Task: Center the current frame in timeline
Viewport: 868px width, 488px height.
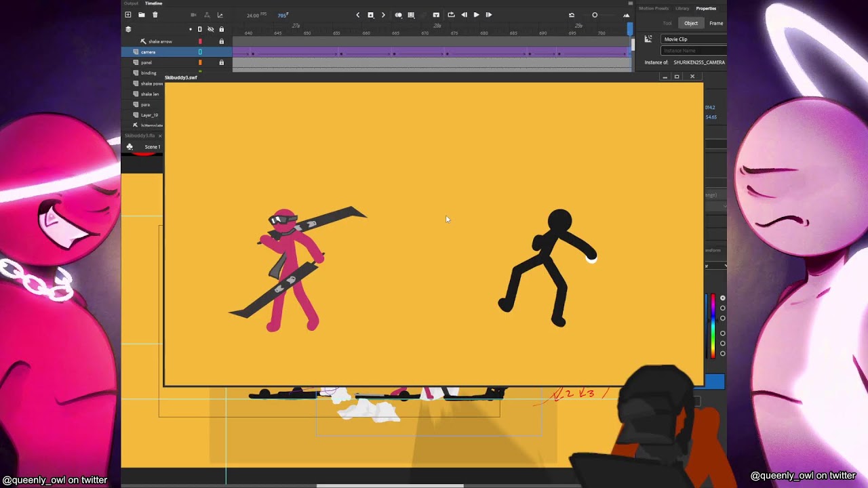Action: click(436, 15)
